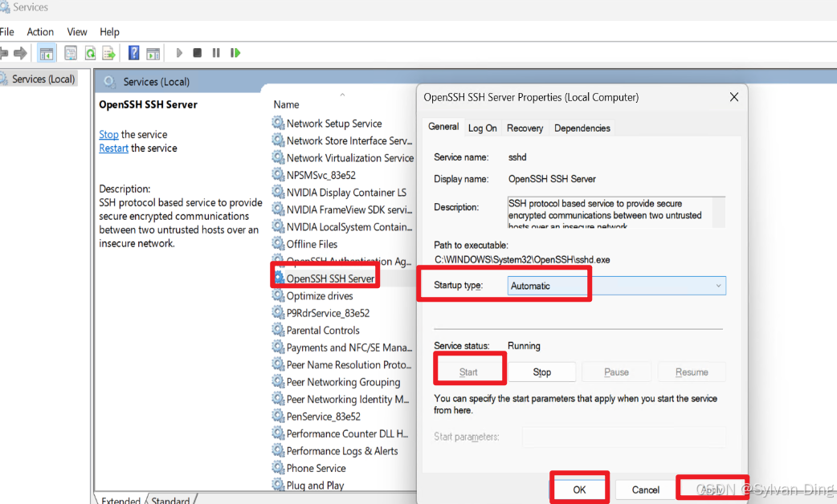
Task: Switch to the Extended view tab
Action: (x=120, y=500)
